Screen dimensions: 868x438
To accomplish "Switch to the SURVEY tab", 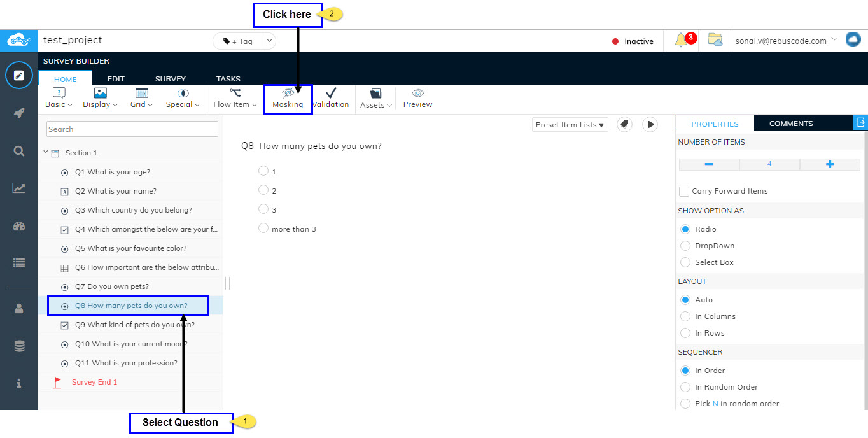I will pyautogui.click(x=171, y=79).
